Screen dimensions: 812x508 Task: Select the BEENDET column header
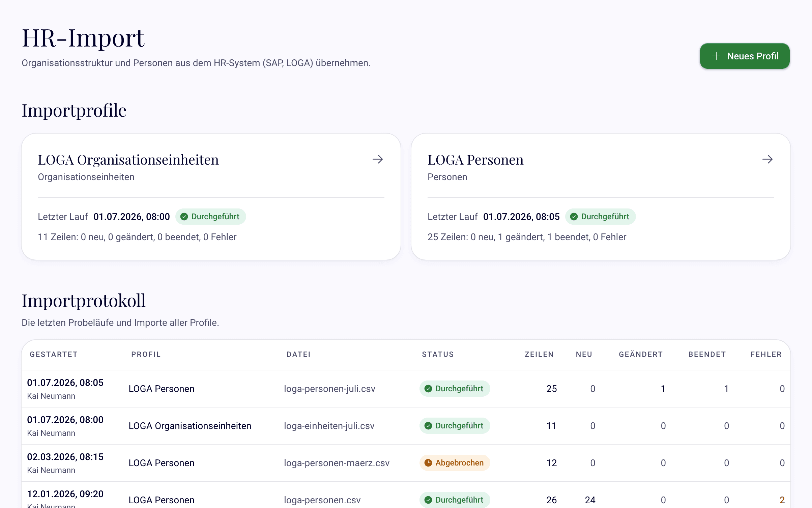click(x=707, y=354)
